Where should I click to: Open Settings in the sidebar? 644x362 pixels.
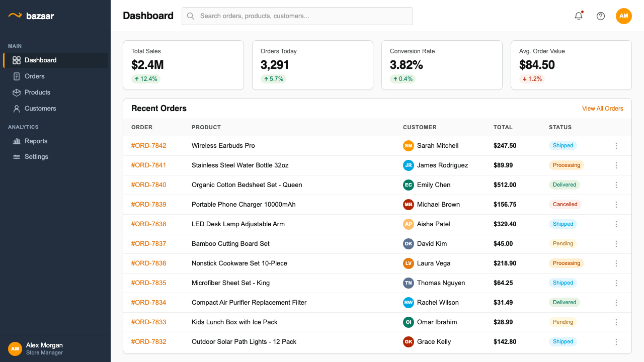pyautogui.click(x=55, y=157)
